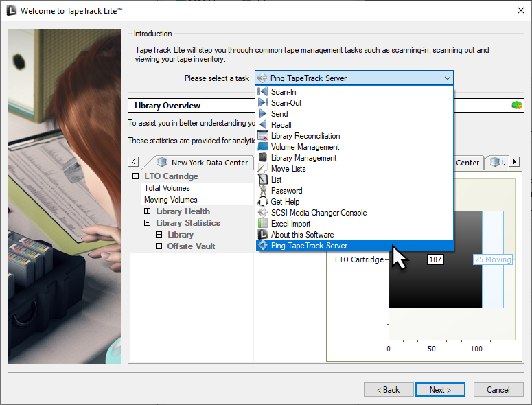Close the task combo box dropdown arrow
532x405 pixels.
click(447, 78)
